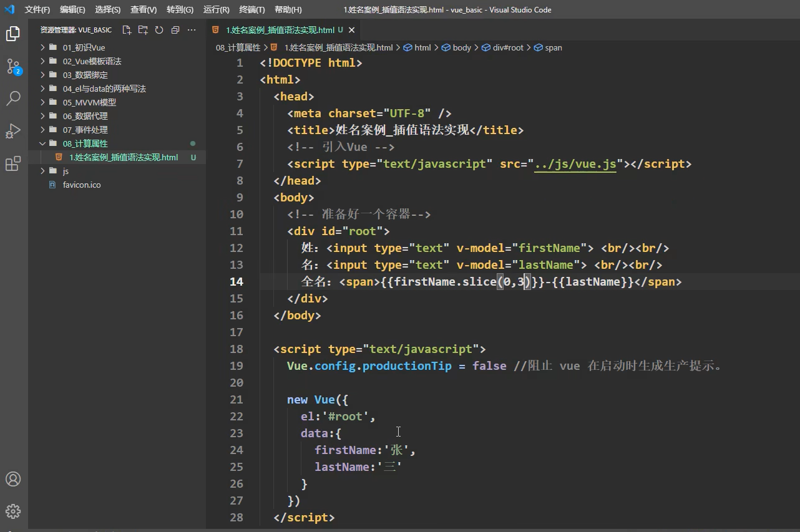Screen dimensions: 800x532
Task: Click New File icon in explorer header
Action: coord(127,30)
